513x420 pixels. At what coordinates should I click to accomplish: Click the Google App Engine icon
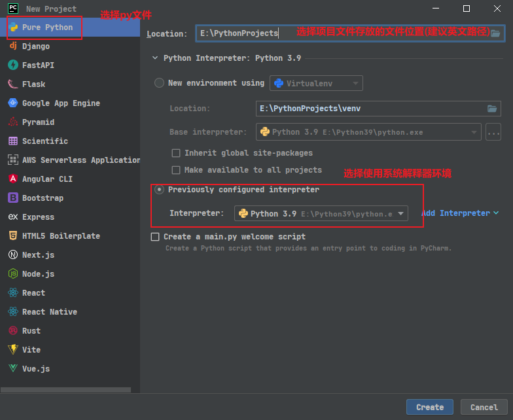click(x=13, y=103)
